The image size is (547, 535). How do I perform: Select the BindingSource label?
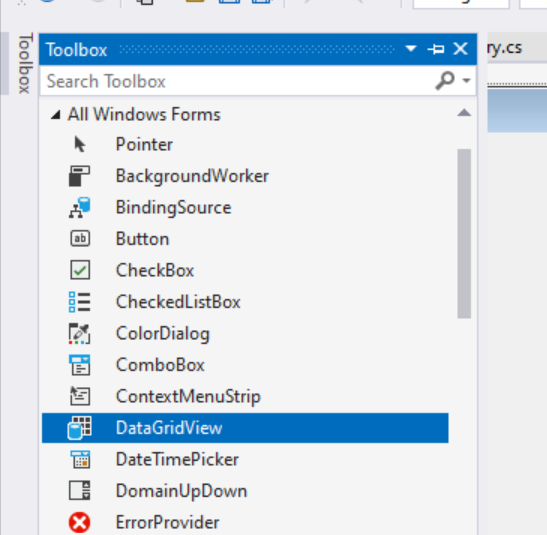[173, 208]
